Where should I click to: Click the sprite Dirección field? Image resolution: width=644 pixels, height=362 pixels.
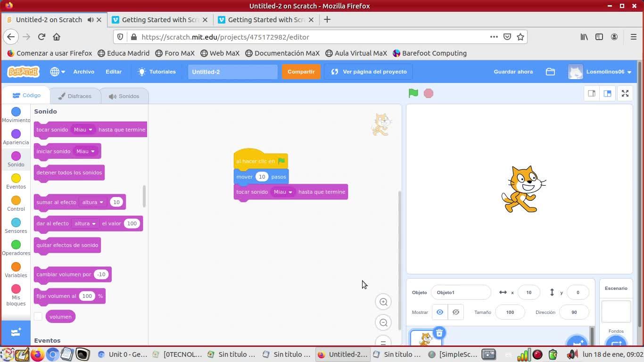(574, 312)
